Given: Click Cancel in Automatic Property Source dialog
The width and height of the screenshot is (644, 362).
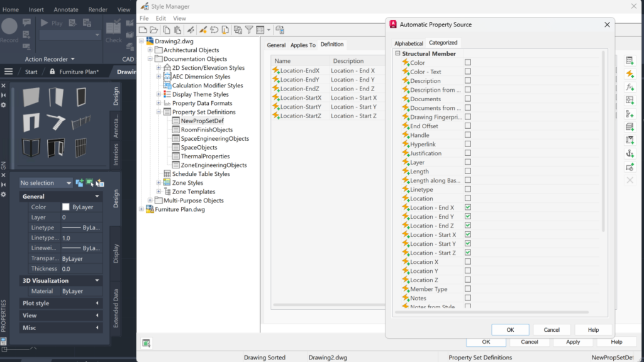Looking at the screenshot, I should (552, 329).
